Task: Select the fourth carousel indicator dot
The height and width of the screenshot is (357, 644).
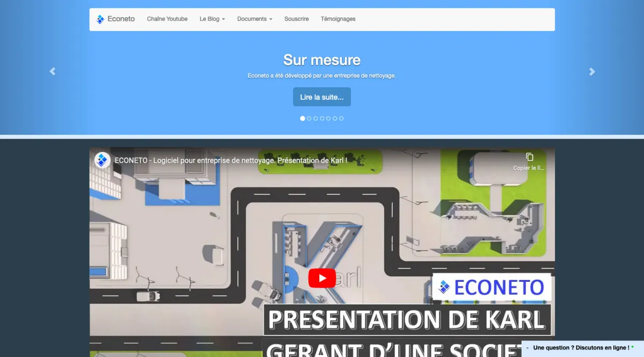Action: [322, 118]
